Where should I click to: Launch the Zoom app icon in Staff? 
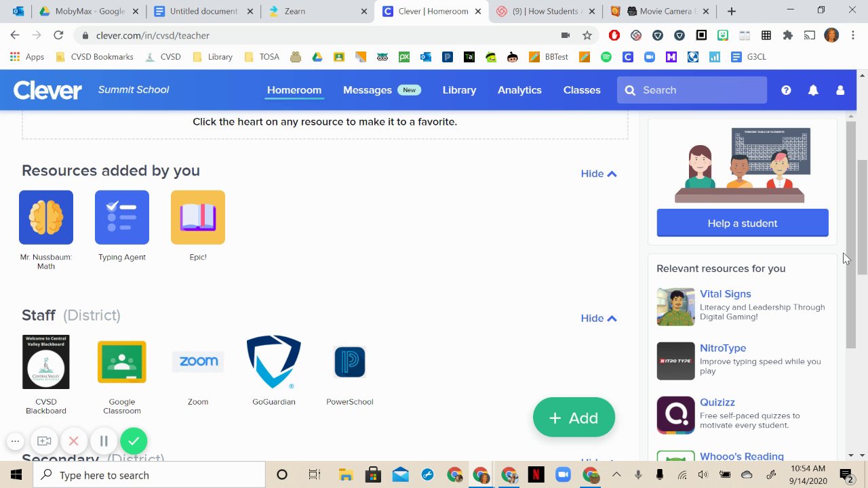(x=198, y=362)
